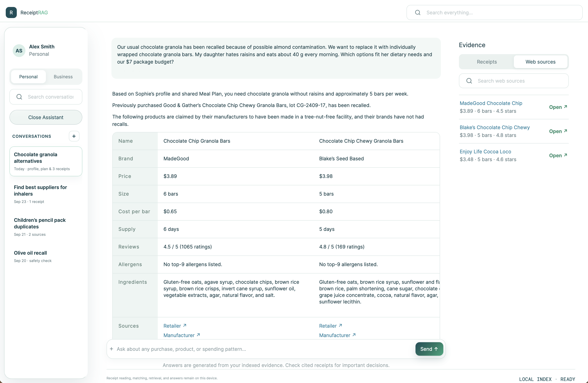Select the Web sources tab
588x383 pixels.
point(540,62)
